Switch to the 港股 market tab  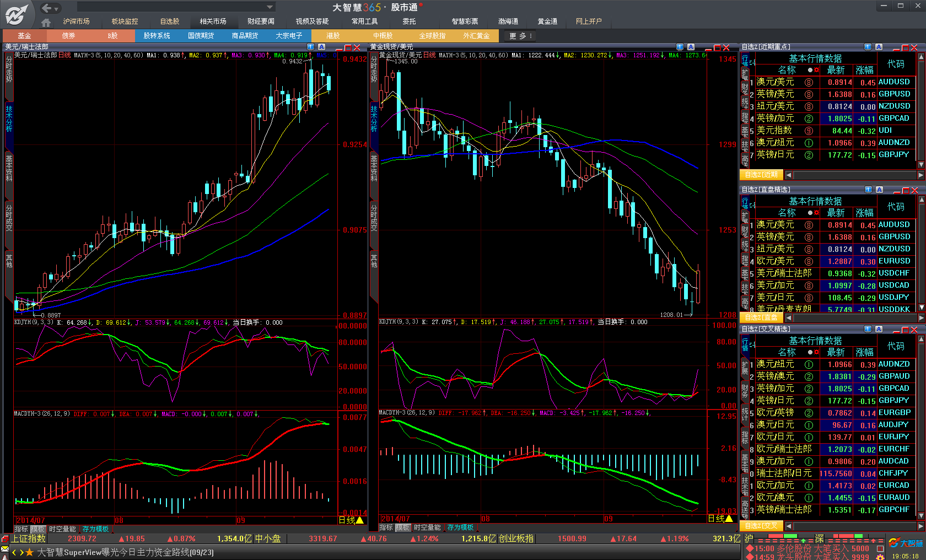pos(333,36)
